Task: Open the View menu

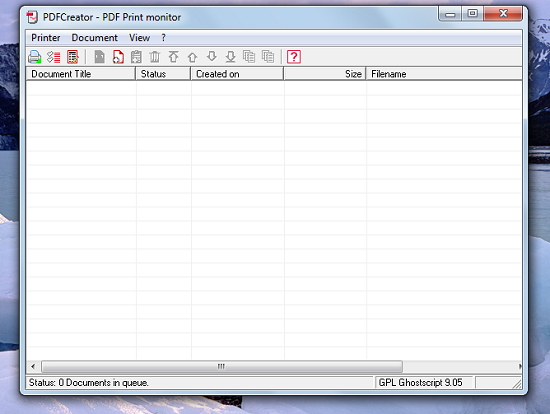Action: [139, 38]
